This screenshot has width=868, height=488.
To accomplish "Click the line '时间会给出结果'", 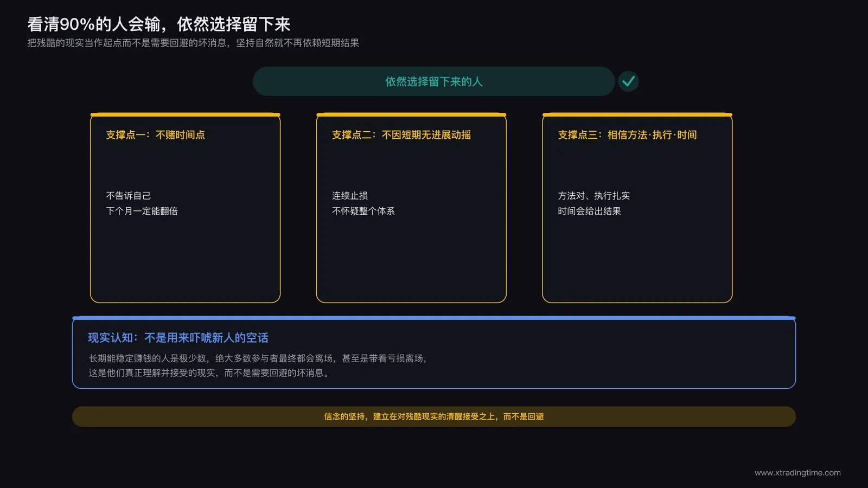I will click(x=589, y=211).
